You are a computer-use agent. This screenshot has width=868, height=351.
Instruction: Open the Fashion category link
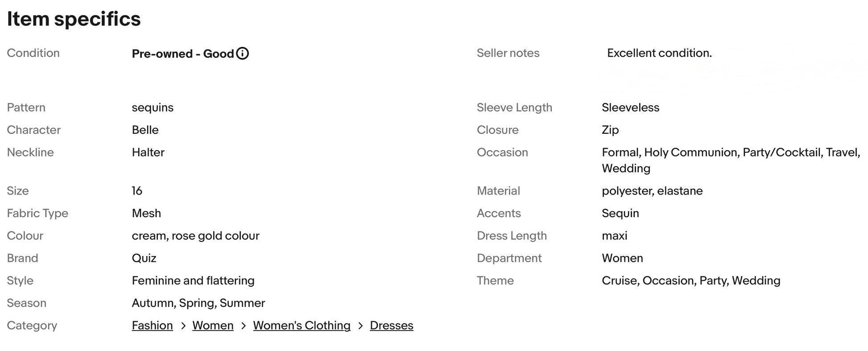click(x=152, y=326)
